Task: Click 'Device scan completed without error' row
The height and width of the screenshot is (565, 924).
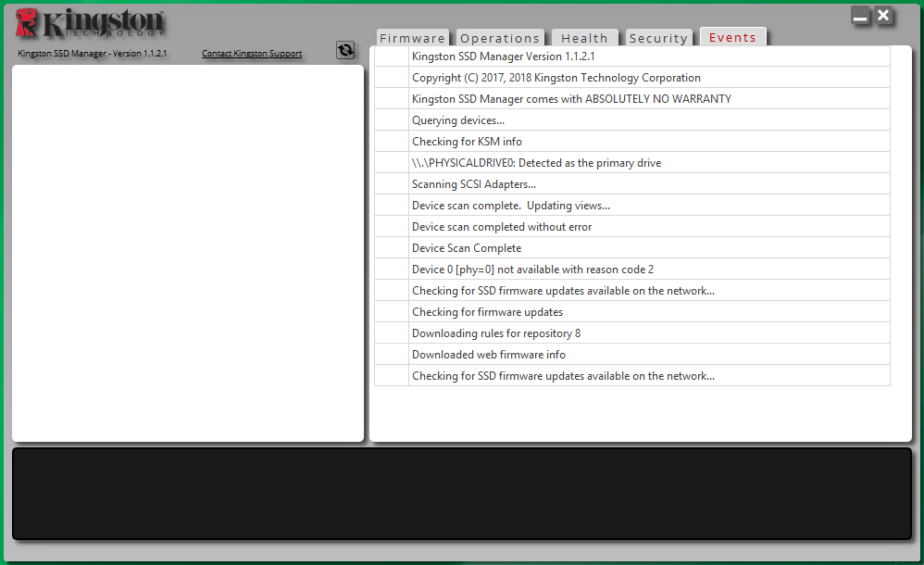Action: (x=631, y=226)
